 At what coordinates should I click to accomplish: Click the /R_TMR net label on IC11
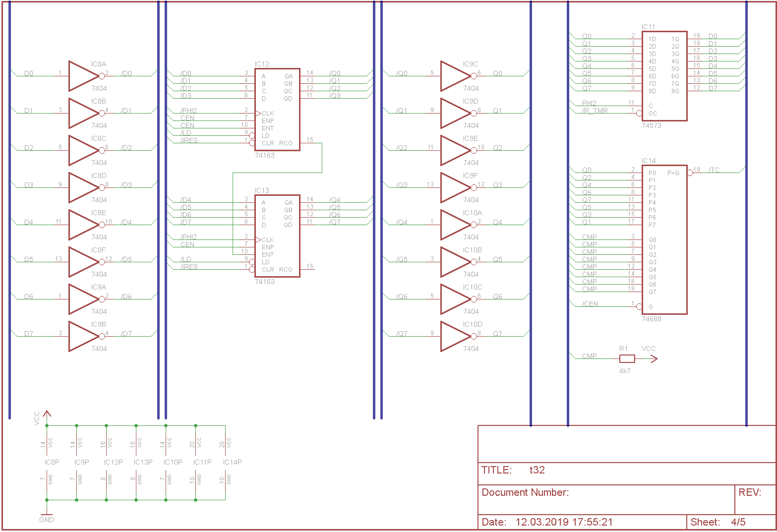point(594,111)
